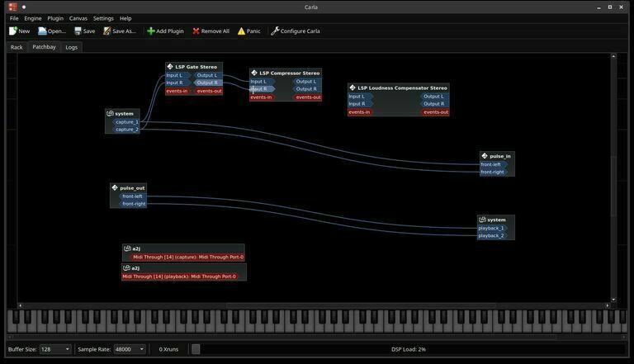Click playback_1 port on system
634x364 pixels.
492,228
